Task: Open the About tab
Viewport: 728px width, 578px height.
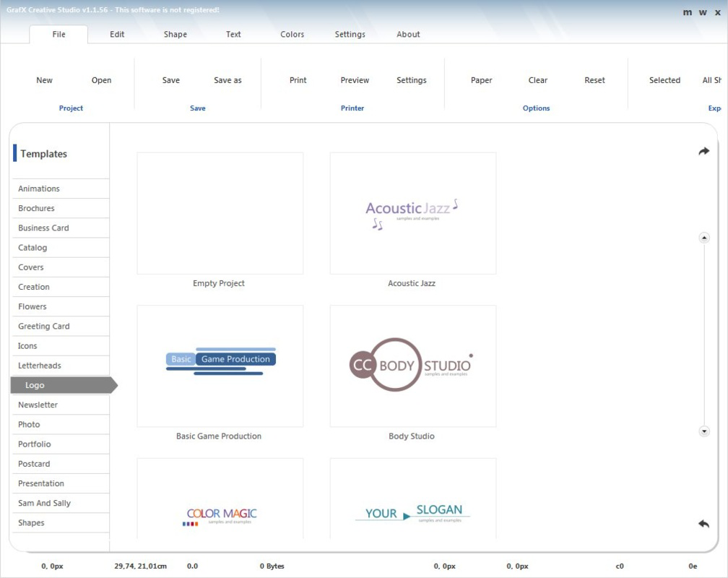Action: 408,35
